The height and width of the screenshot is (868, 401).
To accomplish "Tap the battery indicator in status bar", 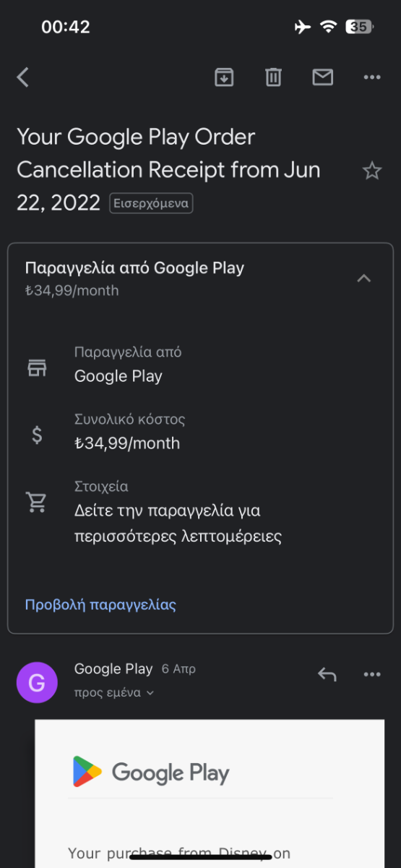I will (x=360, y=27).
